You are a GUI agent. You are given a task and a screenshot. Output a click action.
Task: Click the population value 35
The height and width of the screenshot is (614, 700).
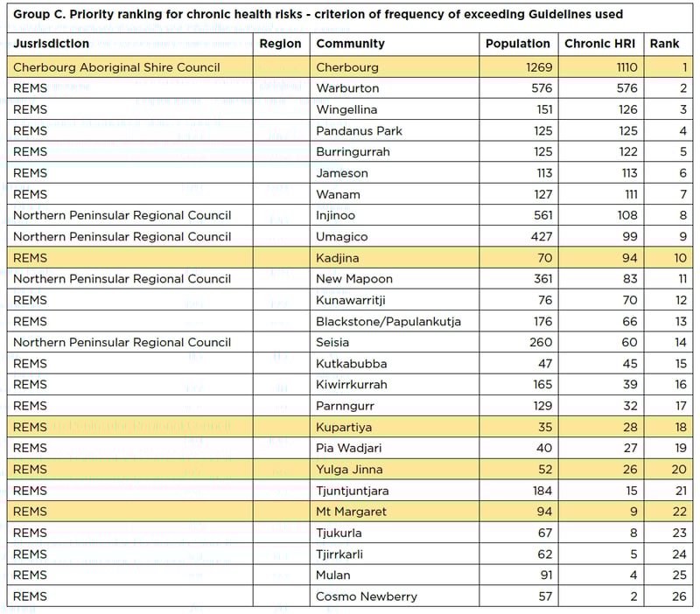(x=545, y=428)
